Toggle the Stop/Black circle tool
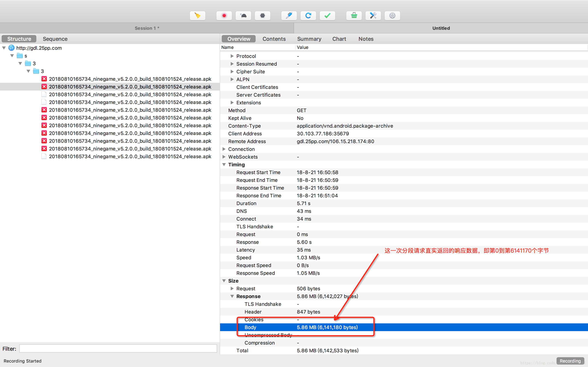 (262, 16)
